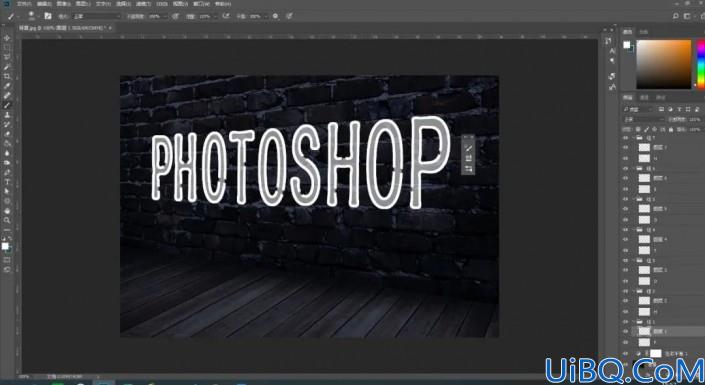Click the toolbar foreground color swatch

tap(5, 246)
